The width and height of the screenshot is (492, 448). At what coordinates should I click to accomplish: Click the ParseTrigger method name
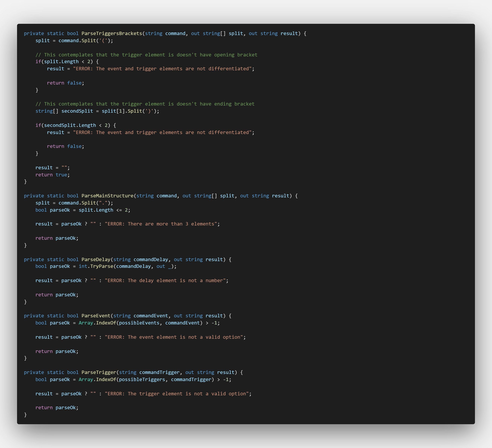click(99, 372)
